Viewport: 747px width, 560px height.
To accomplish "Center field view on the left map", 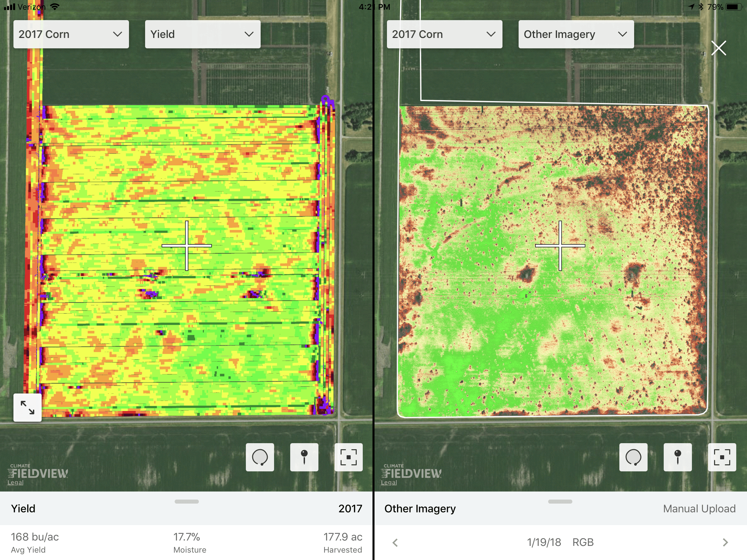I will click(x=348, y=457).
